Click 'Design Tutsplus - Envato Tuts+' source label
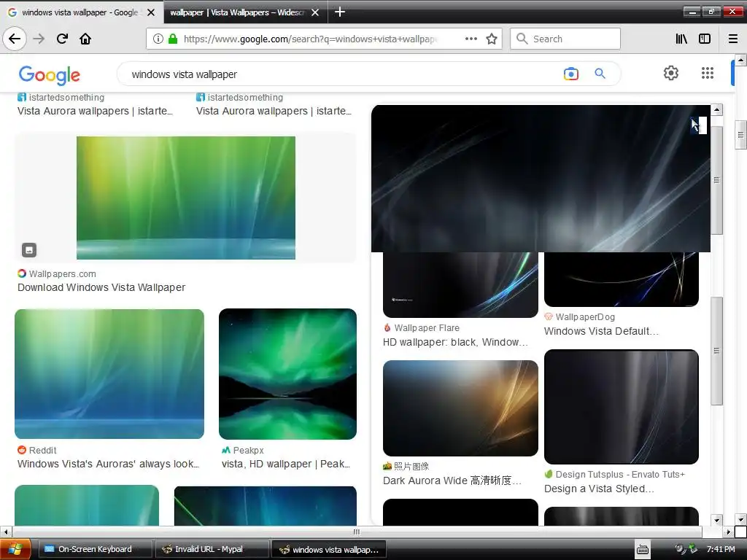The height and width of the screenshot is (560, 747). click(x=620, y=474)
